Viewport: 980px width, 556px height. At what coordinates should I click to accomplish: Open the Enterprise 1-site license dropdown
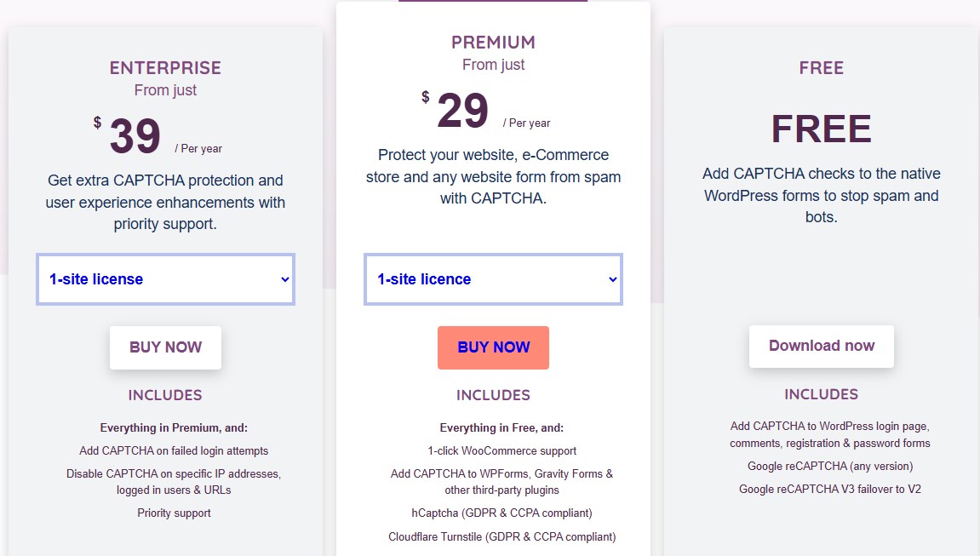pos(165,279)
